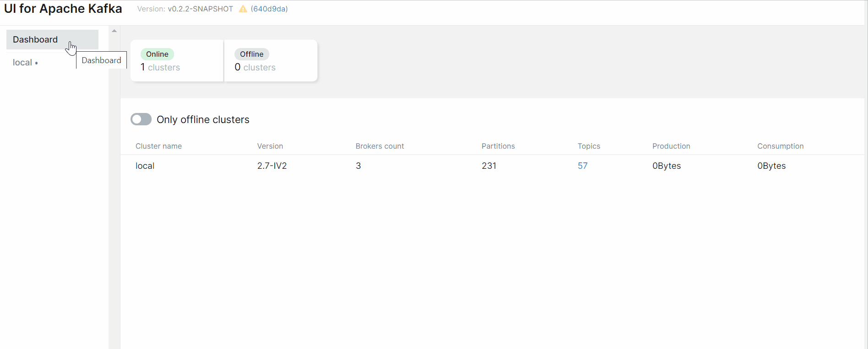Sort by the 'Brokers count' column header

(x=379, y=146)
